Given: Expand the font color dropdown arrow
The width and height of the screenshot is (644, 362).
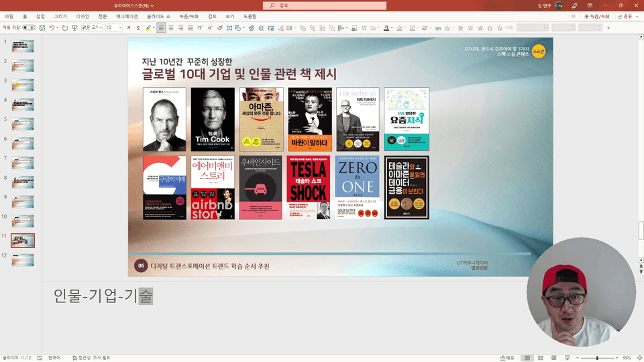Looking at the screenshot, I should click(392, 28).
